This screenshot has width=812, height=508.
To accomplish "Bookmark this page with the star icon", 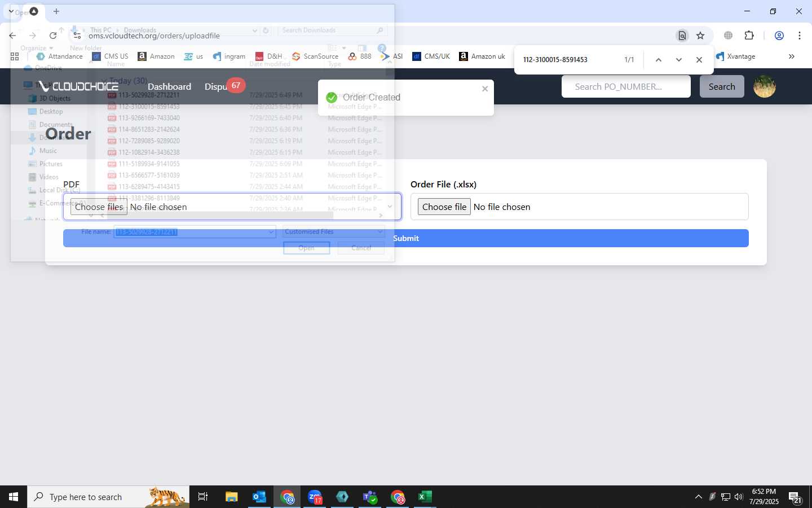I will [700, 36].
